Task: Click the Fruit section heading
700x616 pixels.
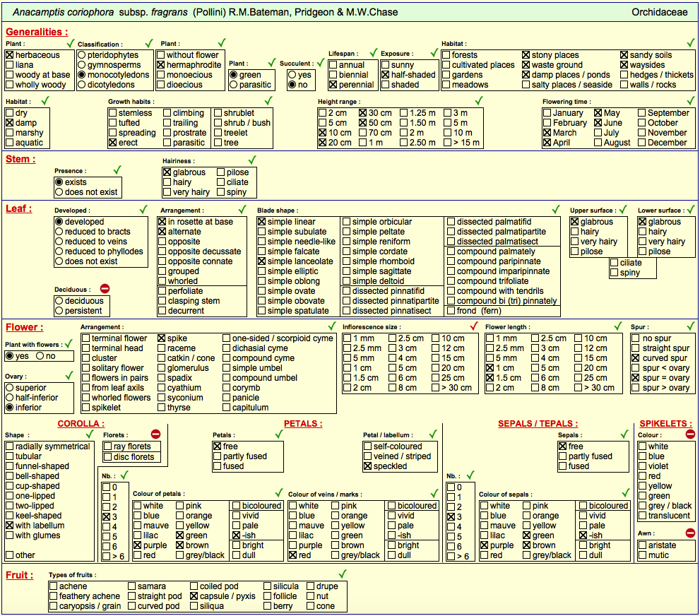Action: pos(20,575)
